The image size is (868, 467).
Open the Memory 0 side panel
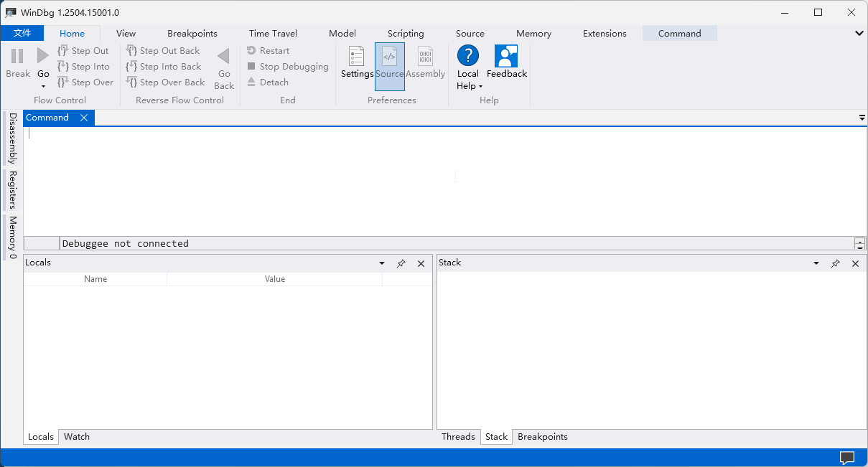[x=12, y=237]
